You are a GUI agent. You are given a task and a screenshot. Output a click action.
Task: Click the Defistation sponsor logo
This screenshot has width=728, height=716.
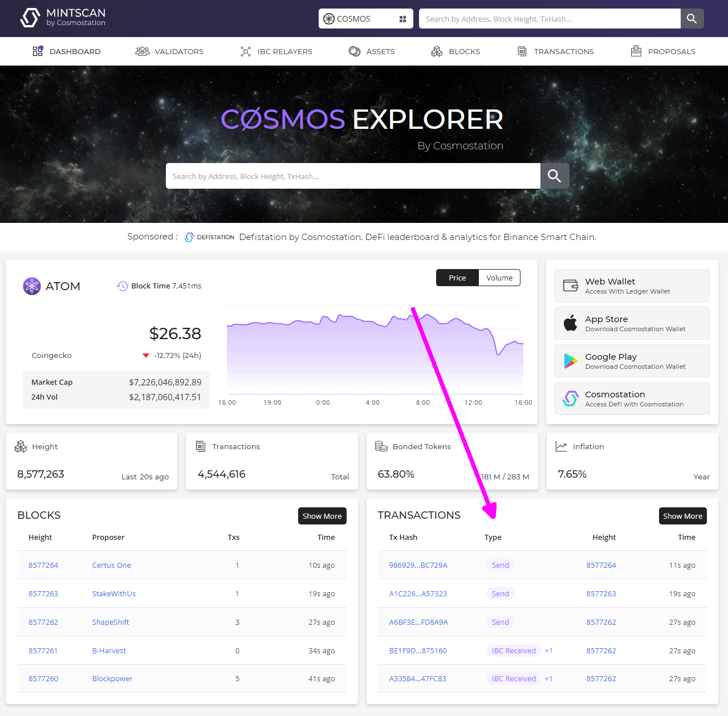point(209,237)
